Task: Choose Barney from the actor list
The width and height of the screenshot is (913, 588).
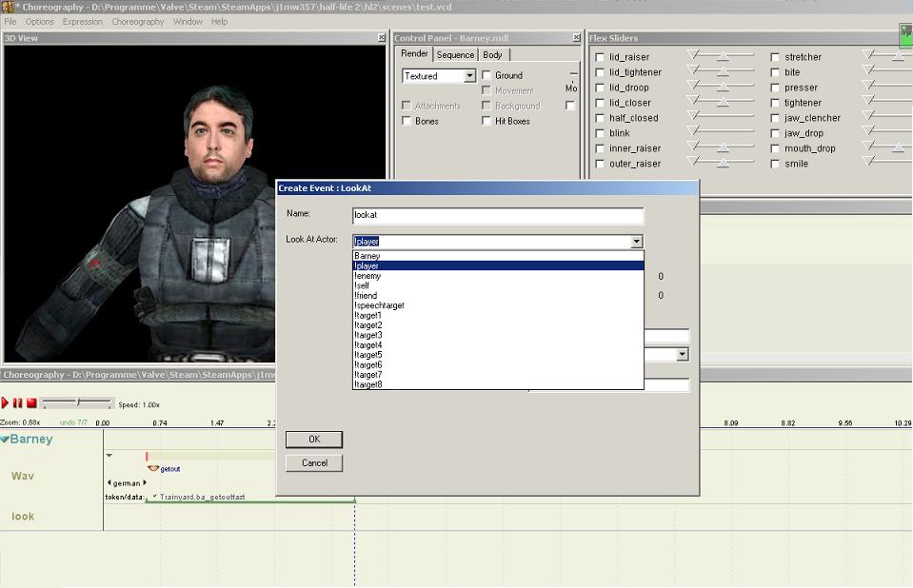Action: coord(498,256)
